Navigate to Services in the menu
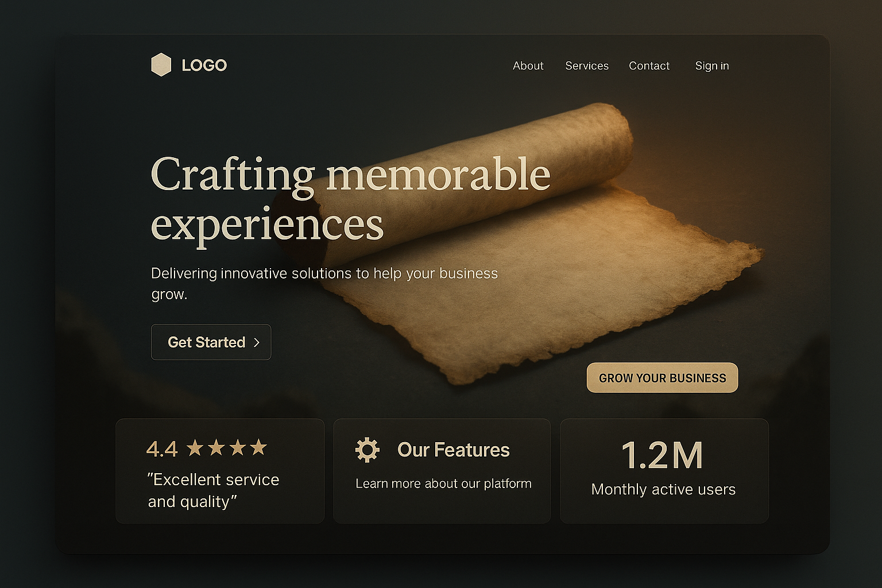Image resolution: width=882 pixels, height=588 pixels. pos(587,66)
